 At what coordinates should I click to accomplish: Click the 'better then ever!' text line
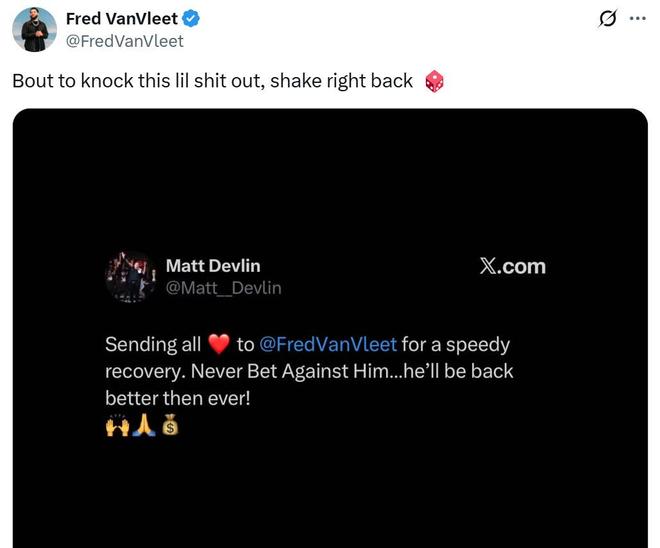pos(178,398)
